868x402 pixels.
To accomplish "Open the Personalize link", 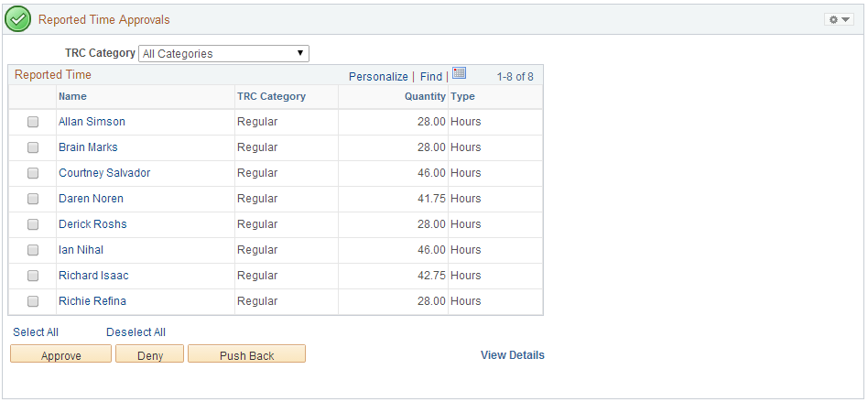I will point(378,77).
